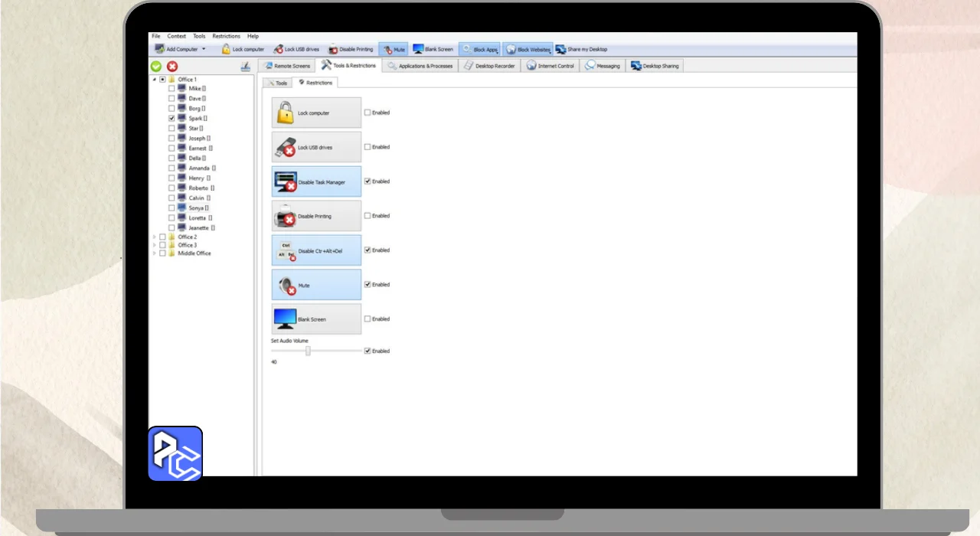
Task: Click the Set Audio Volume slider handle
Action: 308,351
